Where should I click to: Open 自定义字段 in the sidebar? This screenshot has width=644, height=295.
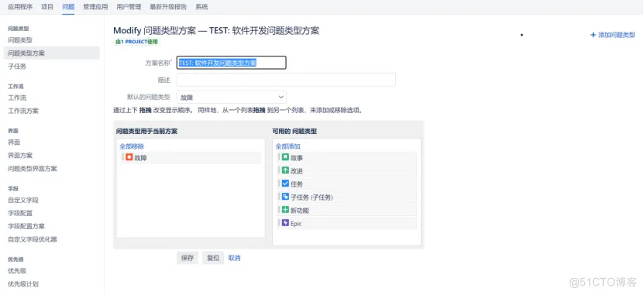coord(23,201)
